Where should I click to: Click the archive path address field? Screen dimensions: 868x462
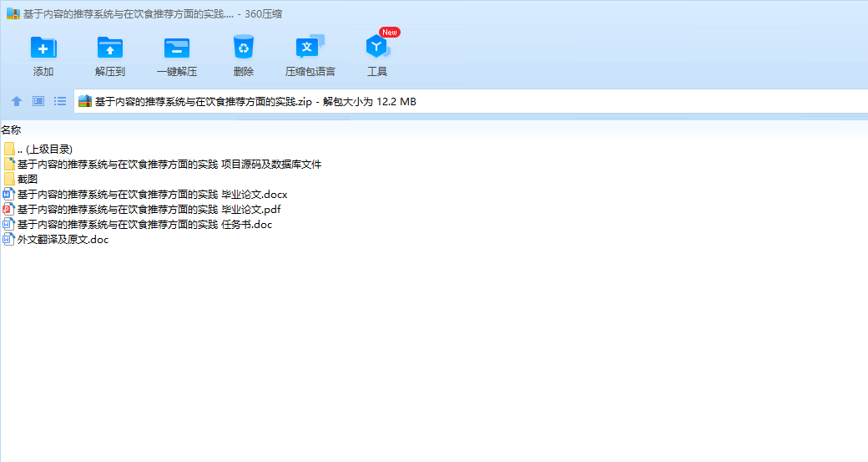471,101
